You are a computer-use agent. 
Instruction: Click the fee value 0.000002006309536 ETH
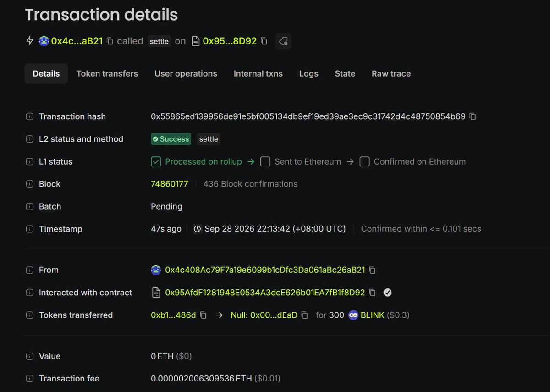coord(201,379)
